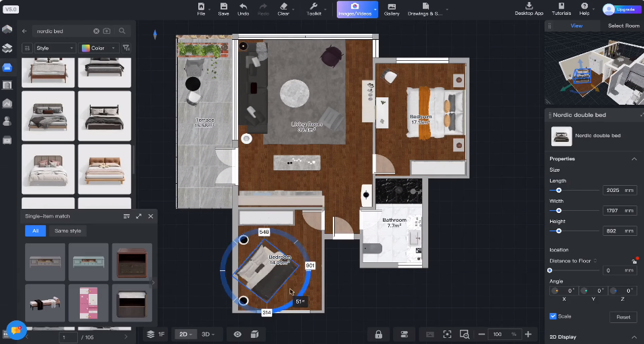Open display switches settings in bottom bar

tap(404, 334)
